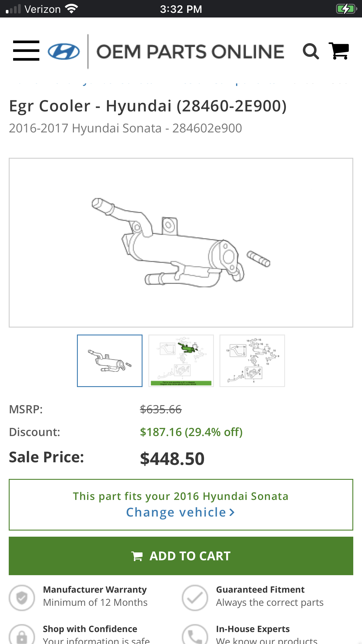The image size is (362, 644).
Task: Select the green highlighted diagram thumbnail
Action: point(181,361)
